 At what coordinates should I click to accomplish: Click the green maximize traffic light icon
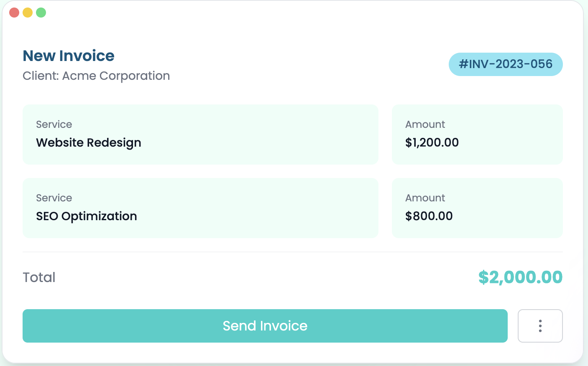(41, 13)
